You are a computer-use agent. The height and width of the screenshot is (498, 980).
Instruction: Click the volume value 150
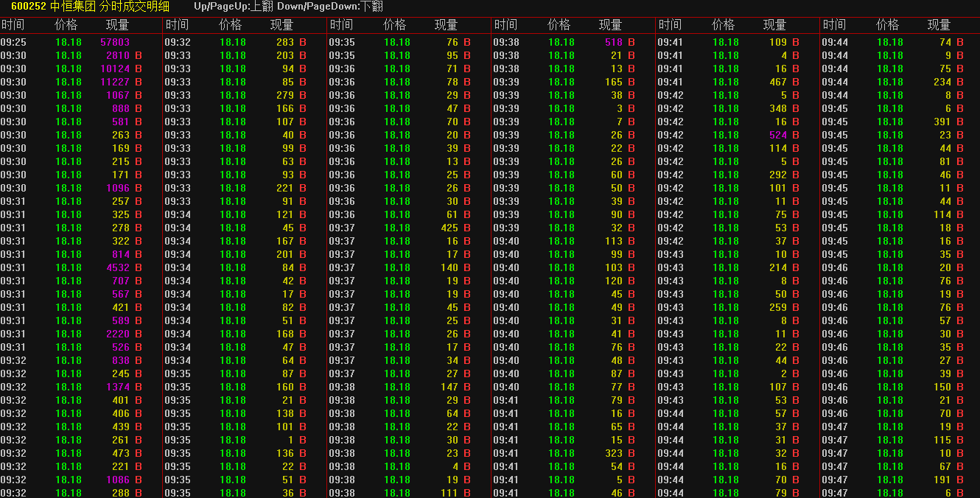coord(942,387)
